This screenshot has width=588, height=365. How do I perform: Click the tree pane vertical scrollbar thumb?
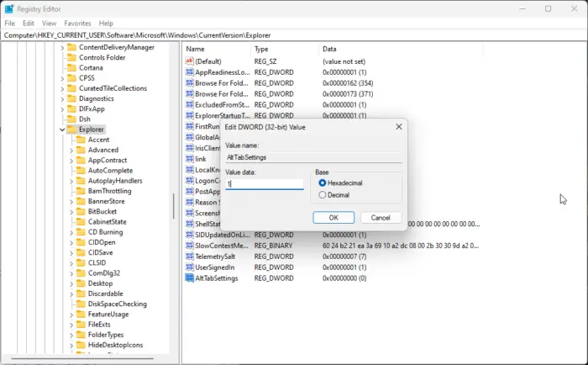(x=174, y=206)
